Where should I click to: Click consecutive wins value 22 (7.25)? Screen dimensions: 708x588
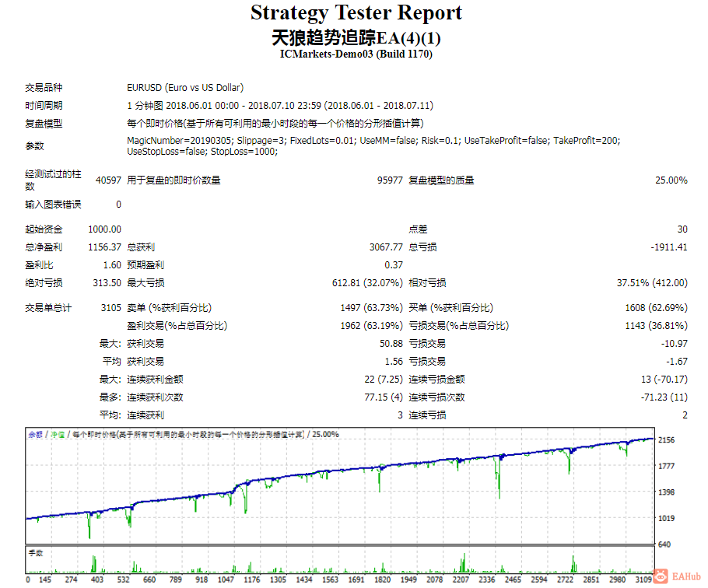384,380
